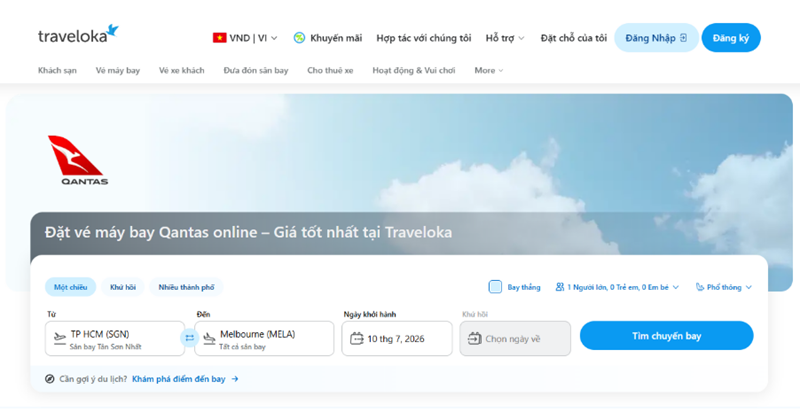Click the Vietnam flag icon

click(219, 38)
